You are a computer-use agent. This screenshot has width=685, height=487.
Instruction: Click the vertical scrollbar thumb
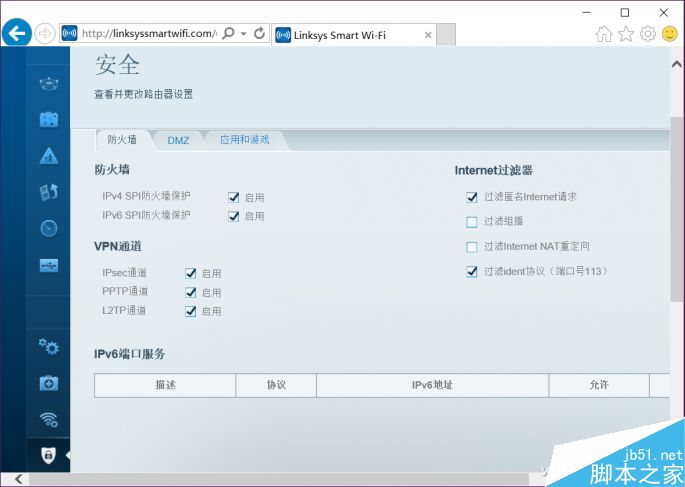tap(677, 209)
